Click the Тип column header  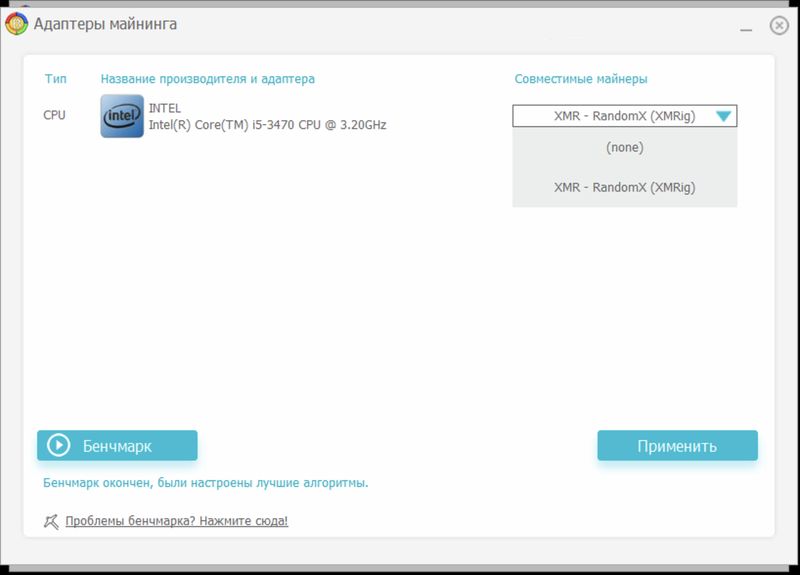[x=55, y=79]
